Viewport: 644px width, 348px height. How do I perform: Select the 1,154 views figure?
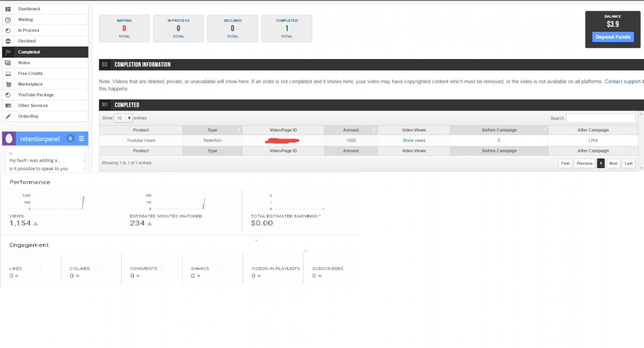20,223
